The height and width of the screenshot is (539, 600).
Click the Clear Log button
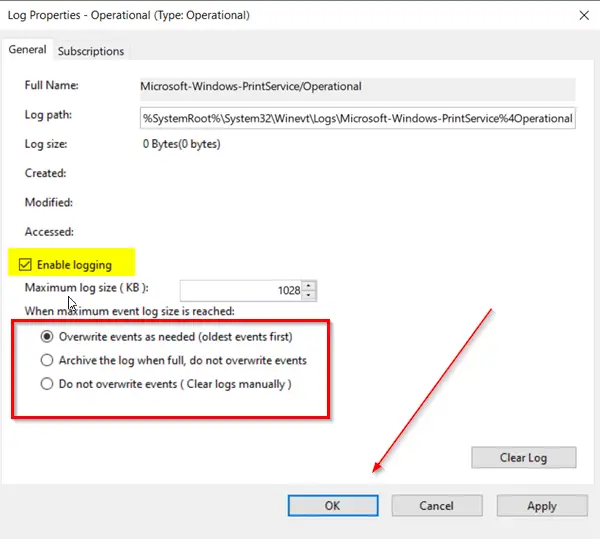pyautogui.click(x=523, y=458)
